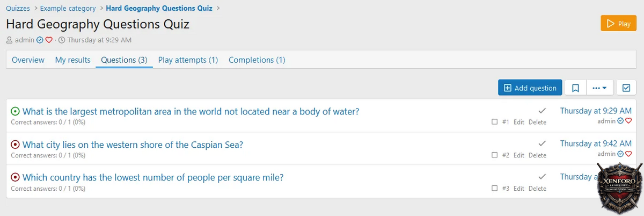Screen dimensions: 644x216
Task: Click the checkmark icon on question #2 row
Action: coord(542,143)
